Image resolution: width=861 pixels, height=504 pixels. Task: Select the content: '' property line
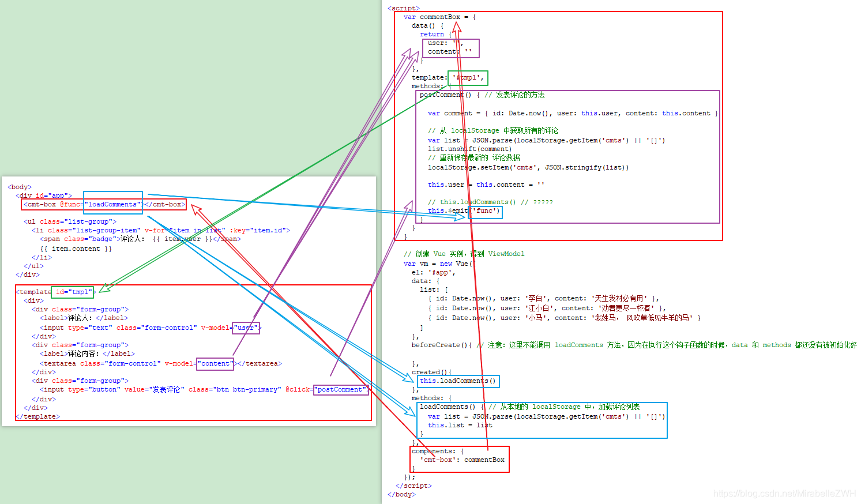[x=450, y=51]
